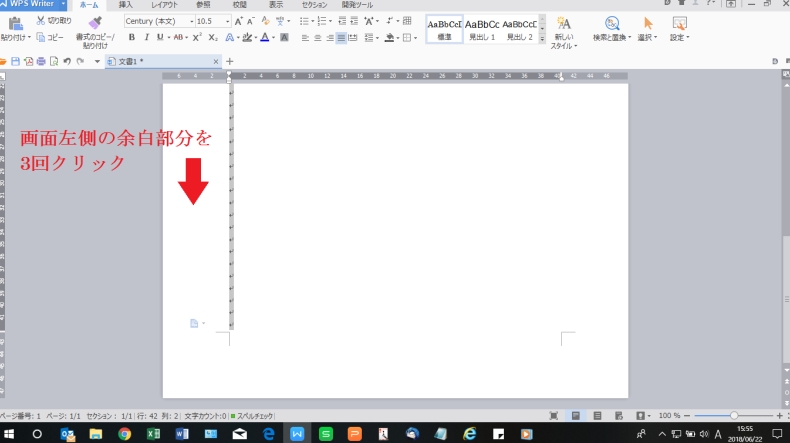Switch to the 挿入 (Insert) tab

click(x=125, y=5)
